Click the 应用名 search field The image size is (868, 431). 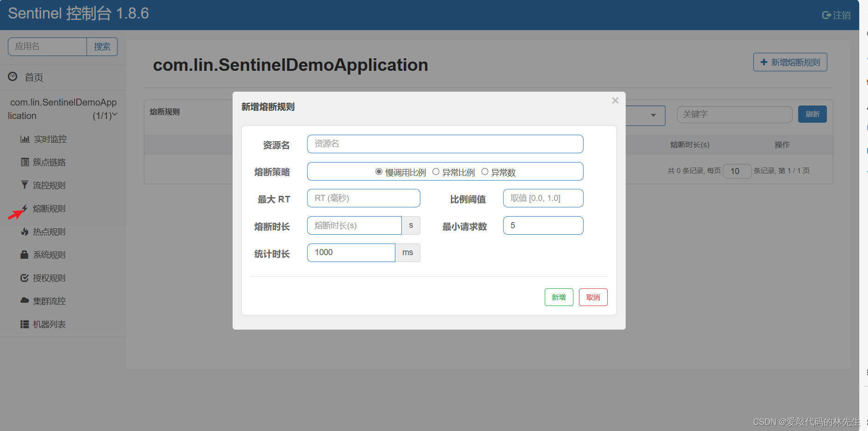pos(47,47)
